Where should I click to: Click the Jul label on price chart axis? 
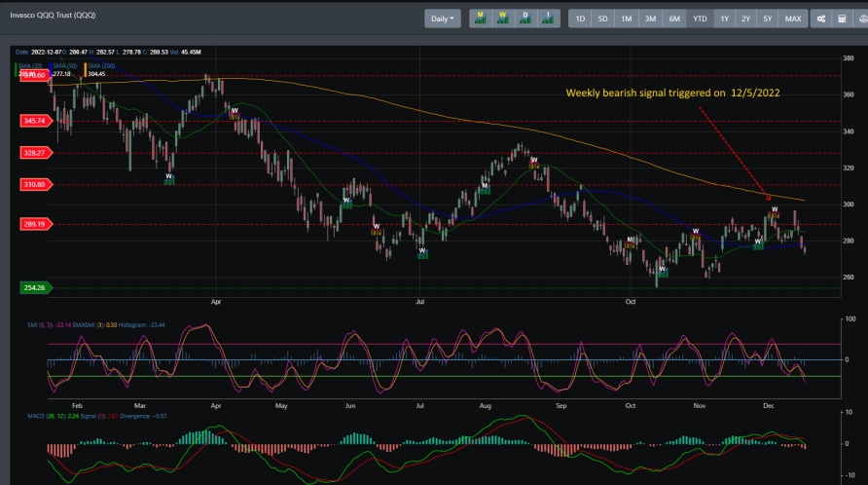pyautogui.click(x=420, y=302)
